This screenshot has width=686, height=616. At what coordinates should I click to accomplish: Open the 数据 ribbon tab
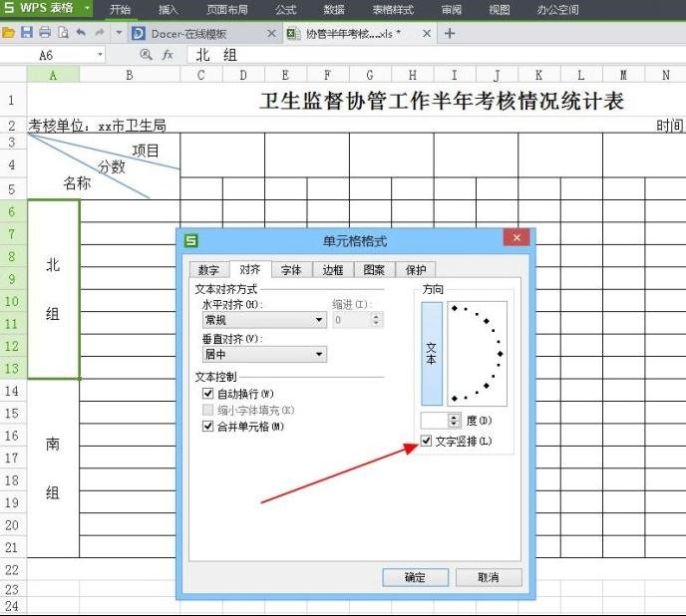pos(334,10)
